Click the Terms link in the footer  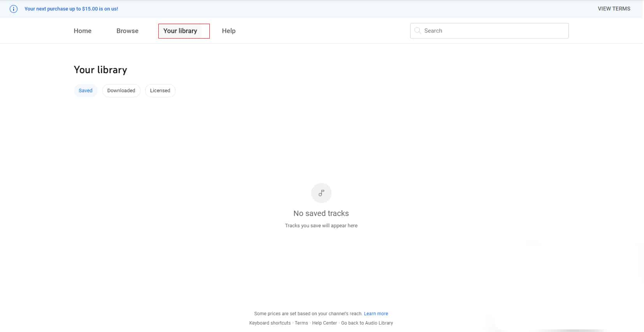click(301, 323)
